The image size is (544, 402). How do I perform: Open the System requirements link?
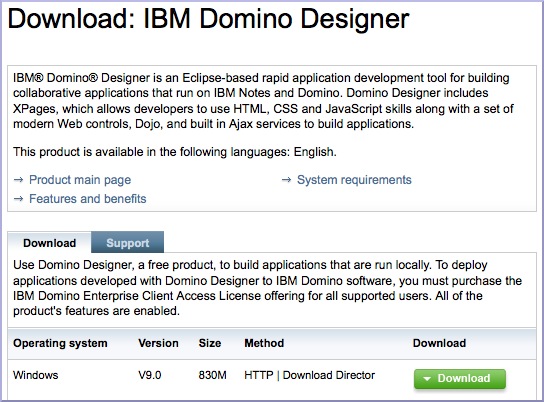coord(354,180)
